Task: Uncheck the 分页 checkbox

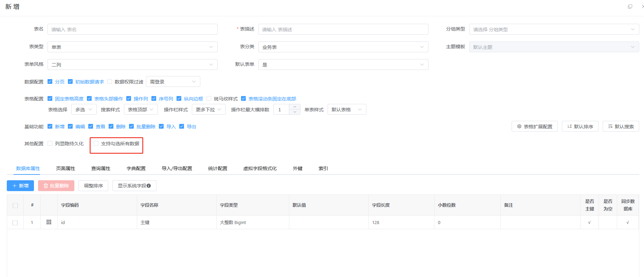Action: coord(50,82)
